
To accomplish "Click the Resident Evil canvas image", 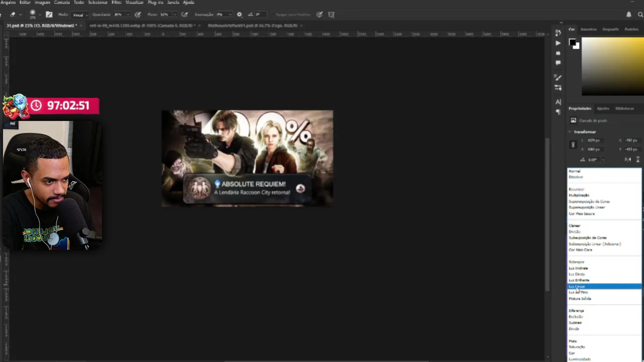I will coord(247,158).
